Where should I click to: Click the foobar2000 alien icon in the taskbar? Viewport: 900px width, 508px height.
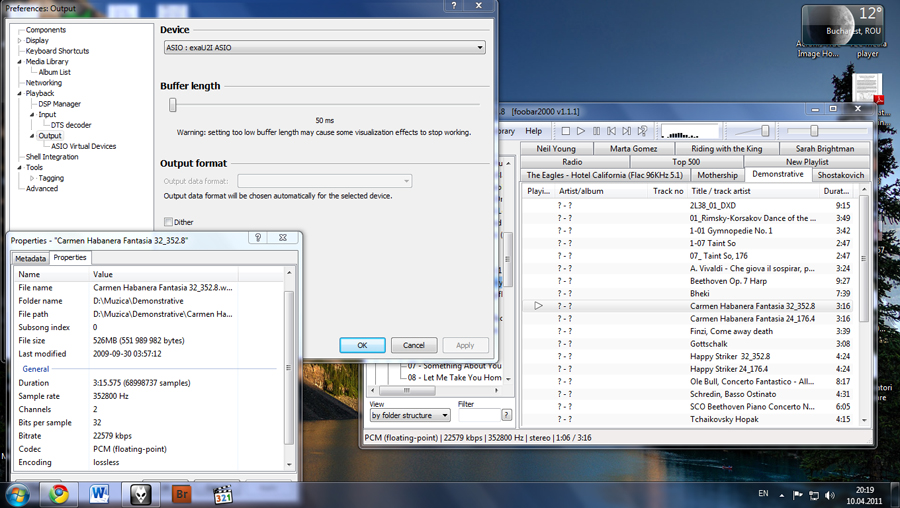141,494
